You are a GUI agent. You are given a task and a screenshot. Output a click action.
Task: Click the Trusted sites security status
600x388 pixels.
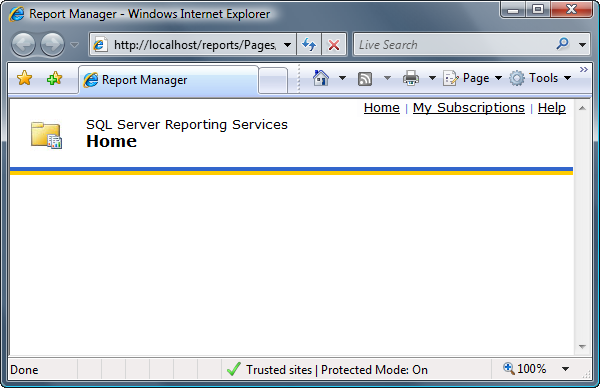(x=327, y=370)
